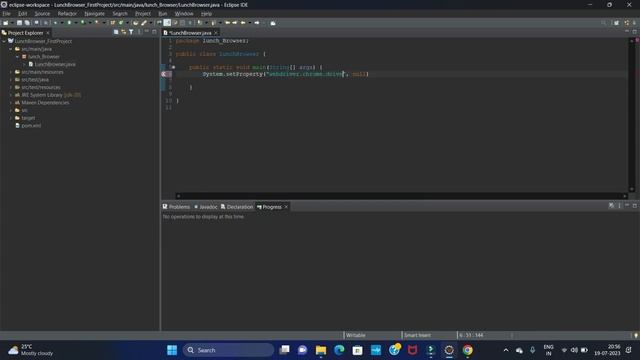Viewport: 640px width, 360px height.
Task: Click the green Run toolbar icon
Action: point(69,23)
